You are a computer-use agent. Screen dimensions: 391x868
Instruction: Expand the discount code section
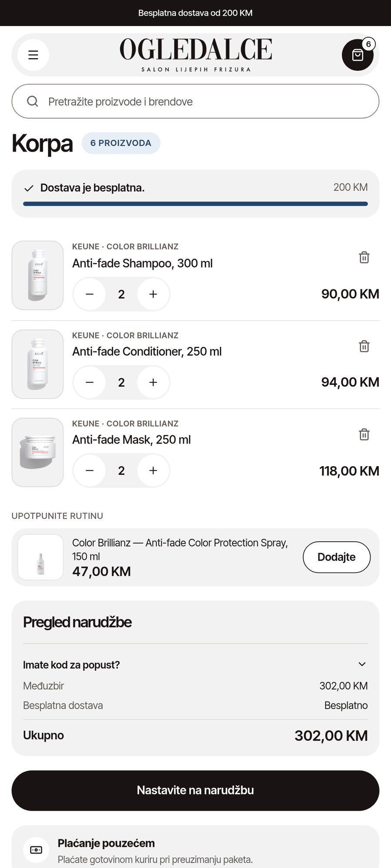[195, 665]
